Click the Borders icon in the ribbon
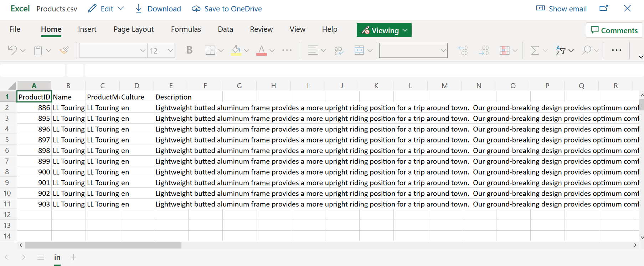 (210, 50)
